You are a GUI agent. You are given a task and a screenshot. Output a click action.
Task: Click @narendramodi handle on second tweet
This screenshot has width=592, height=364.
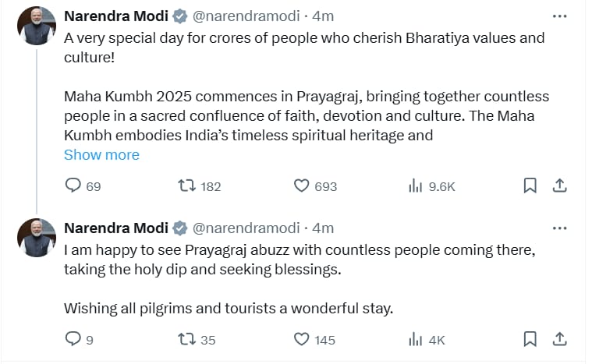[x=246, y=228]
